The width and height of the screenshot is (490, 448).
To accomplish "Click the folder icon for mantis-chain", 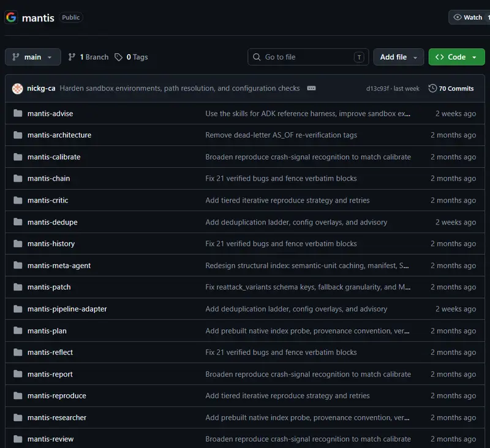I will click(18, 178).
